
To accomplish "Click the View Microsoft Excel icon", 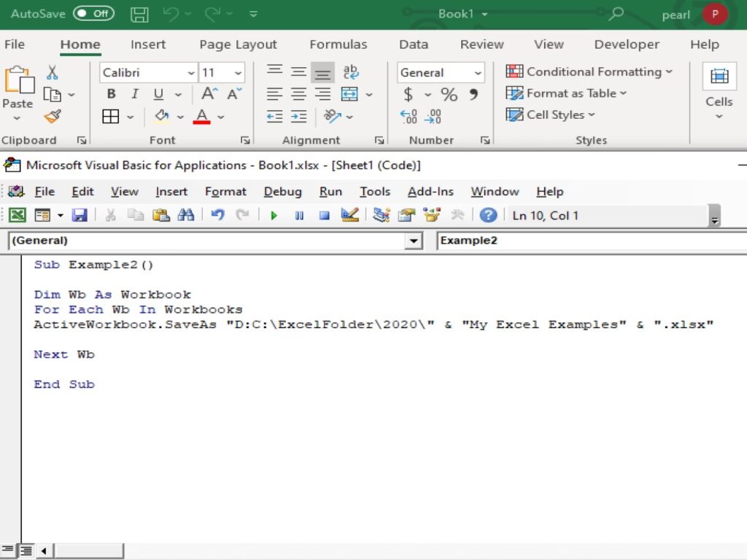I will (x=18, y=215).
